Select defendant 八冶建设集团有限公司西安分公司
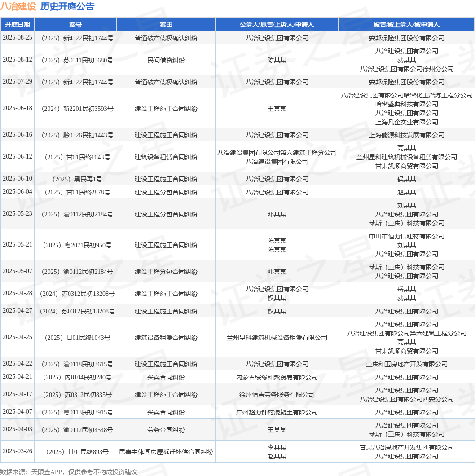This screenshot has height=476, width=475. tap(406, 399)
